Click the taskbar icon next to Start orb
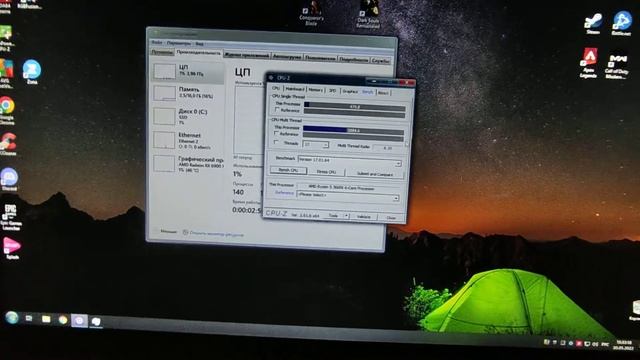This screenshot has width=640, height=360. 29,318
